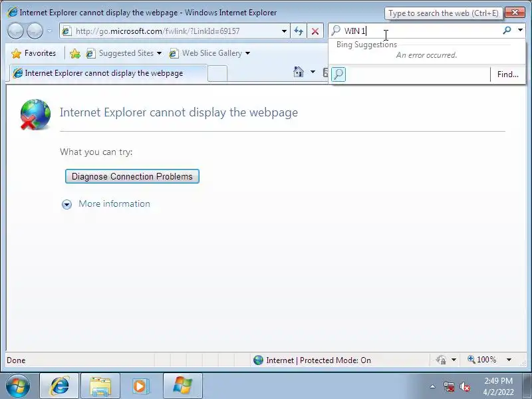The height and width of the screenshot is (399, 532).
Task: Click Find... in search dropdown
Action: pos(507,74)
